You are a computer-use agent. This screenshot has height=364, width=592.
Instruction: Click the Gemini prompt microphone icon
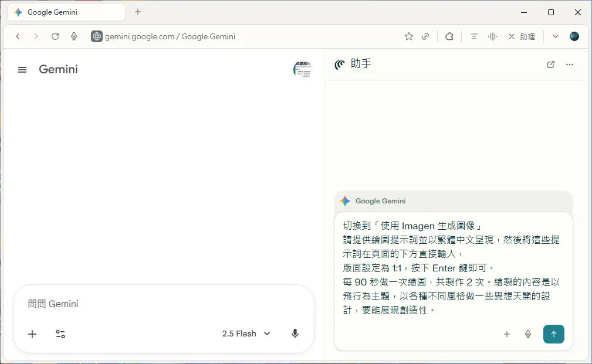(295, 334)
